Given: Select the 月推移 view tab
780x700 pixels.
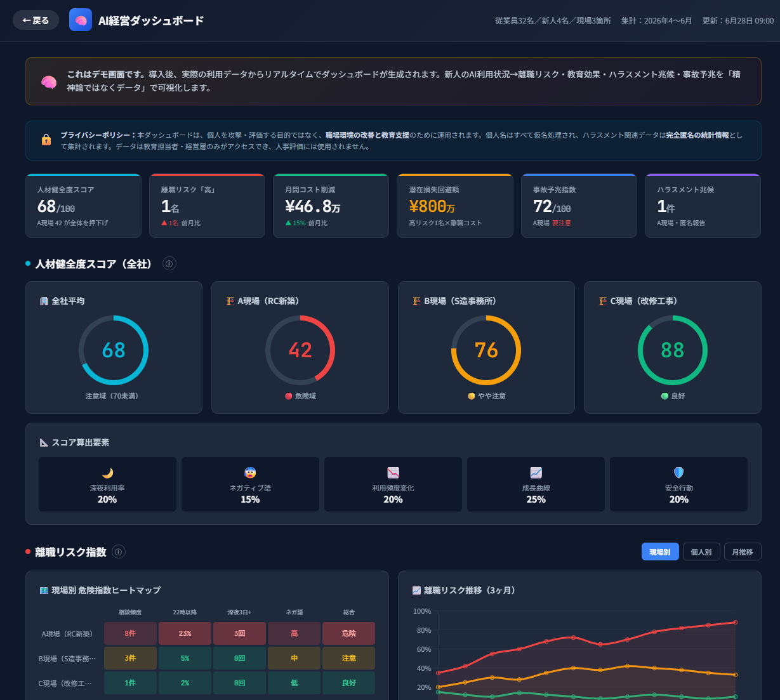Looking at the screenshot, I should click(743, 551).
